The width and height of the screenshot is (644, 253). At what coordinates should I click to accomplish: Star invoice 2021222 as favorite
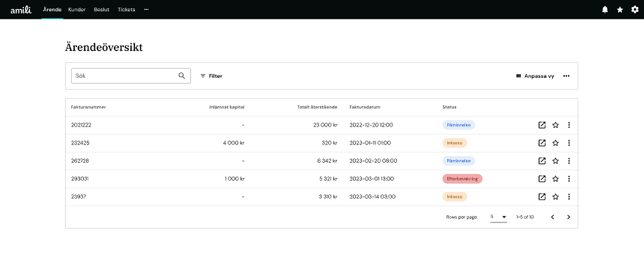tap(555, 125)
